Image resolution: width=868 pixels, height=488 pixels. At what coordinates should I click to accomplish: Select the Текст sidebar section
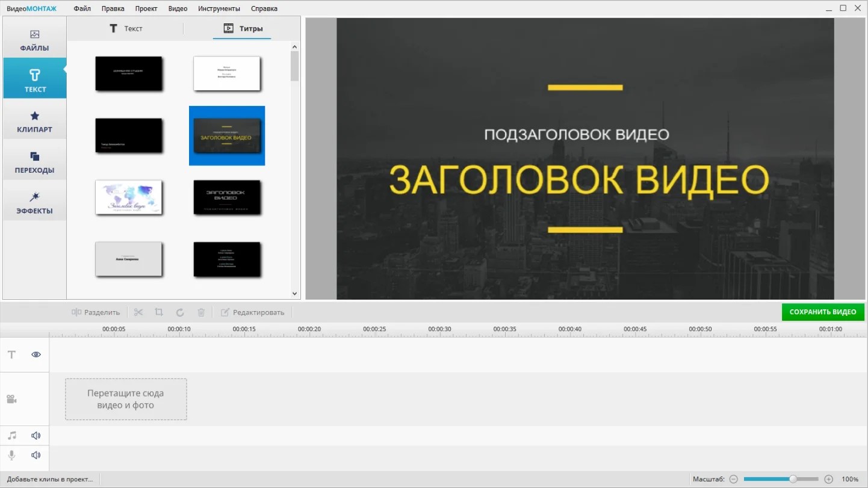click(35, 78)
